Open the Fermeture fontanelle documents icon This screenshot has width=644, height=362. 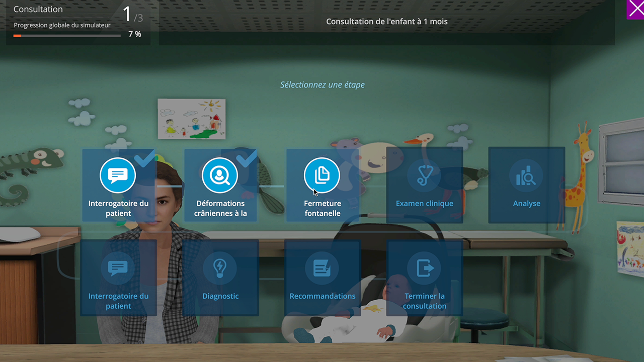click(322, 175)
